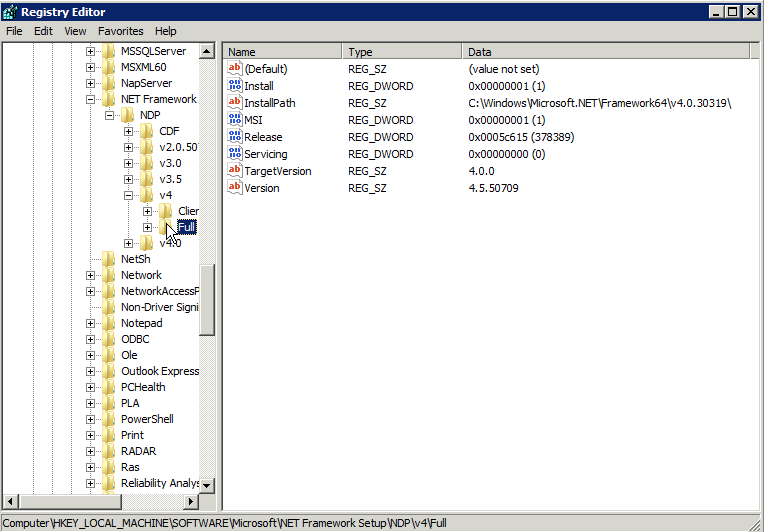Image resolution: width=764 pixels, height=532 pixels.
Task: Select the NetworkAccessP key
Action: click(x=160, y=291)
